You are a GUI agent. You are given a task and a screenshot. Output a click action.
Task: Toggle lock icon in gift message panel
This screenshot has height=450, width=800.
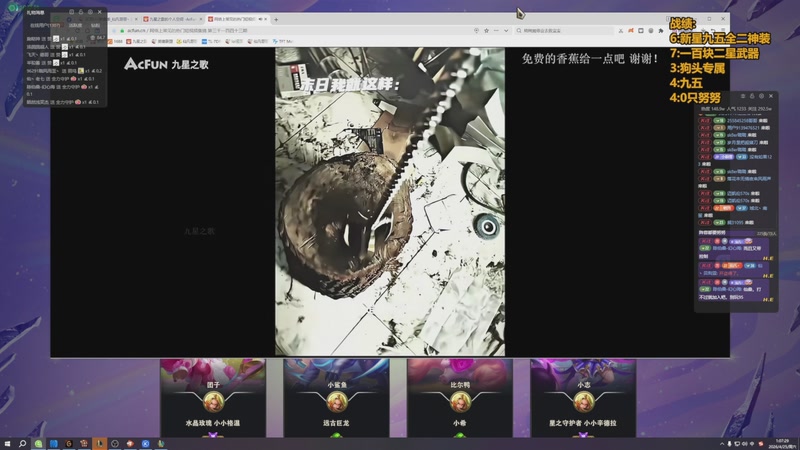coord(81,12)
